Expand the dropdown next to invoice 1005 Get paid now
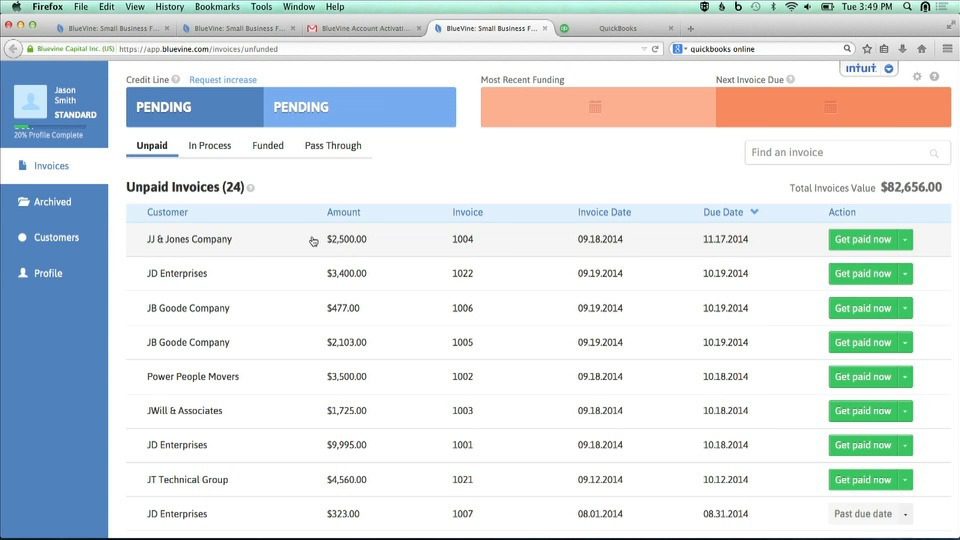960x540 pixels. click(x=905, y=342)
